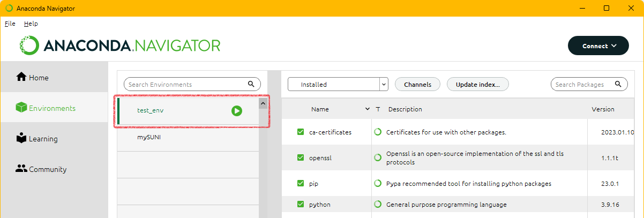Uncheck the ca-certificates package checkbox
The height and width of the screenshot is (218, 644).
pos(301,132)
